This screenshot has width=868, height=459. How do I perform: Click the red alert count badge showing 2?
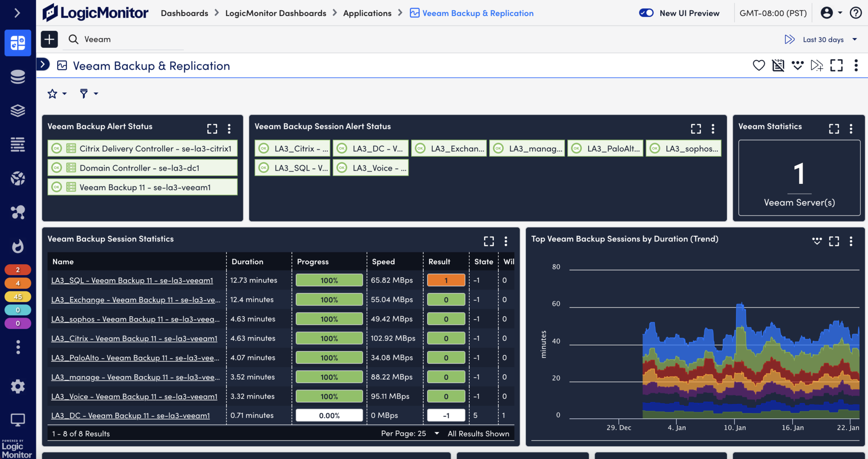(18, 269)
